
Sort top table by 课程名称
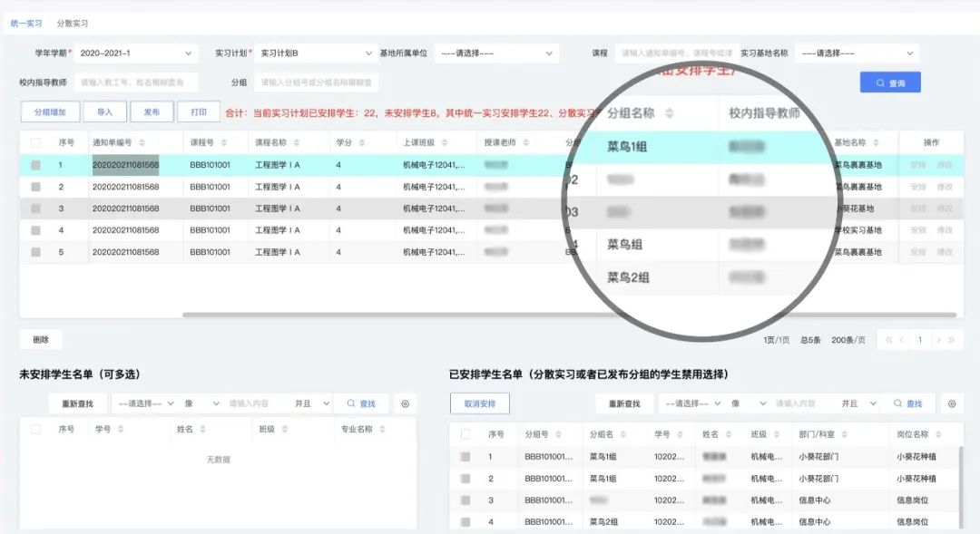point(296,143)
